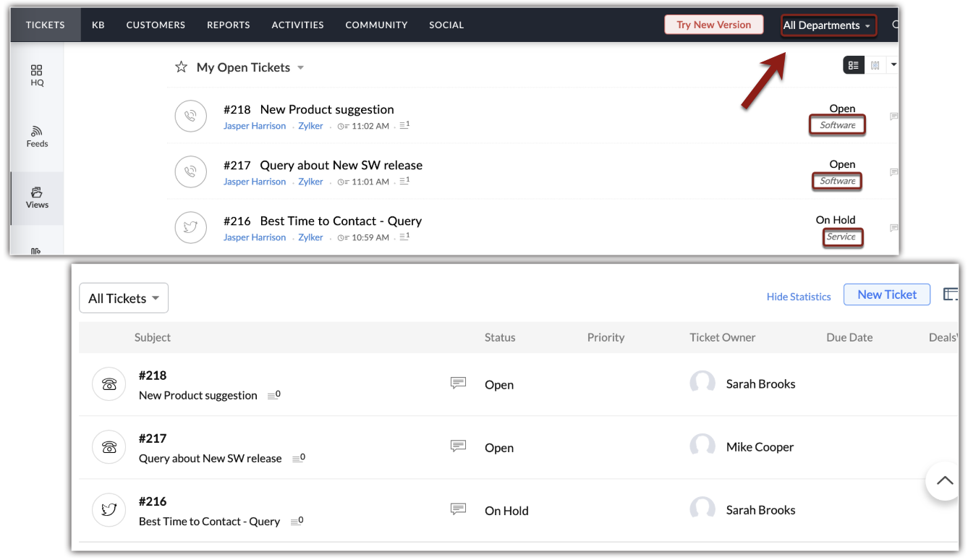968x560 pixels.
Task: Open the Feeds sidebar icon
Action: (x=37, y=136)
